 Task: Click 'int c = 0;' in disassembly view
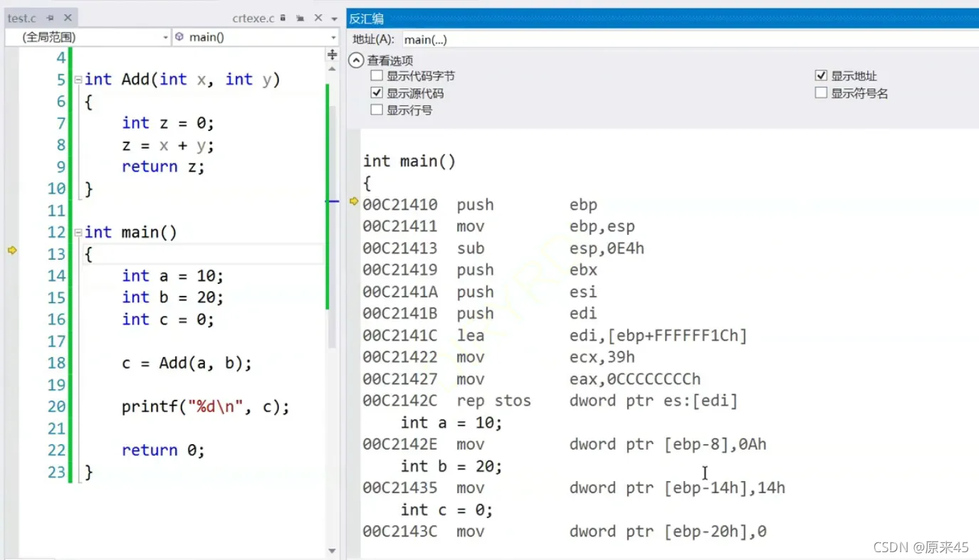(x=446, y=510)
